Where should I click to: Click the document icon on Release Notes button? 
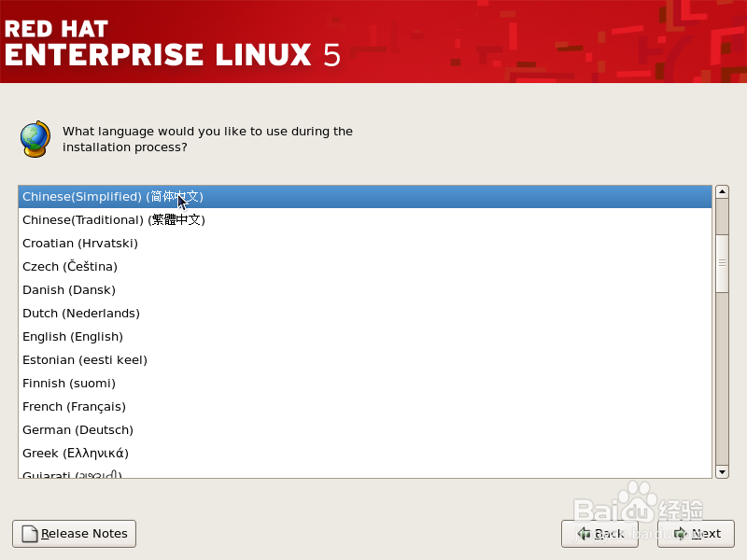coord(30,533)
